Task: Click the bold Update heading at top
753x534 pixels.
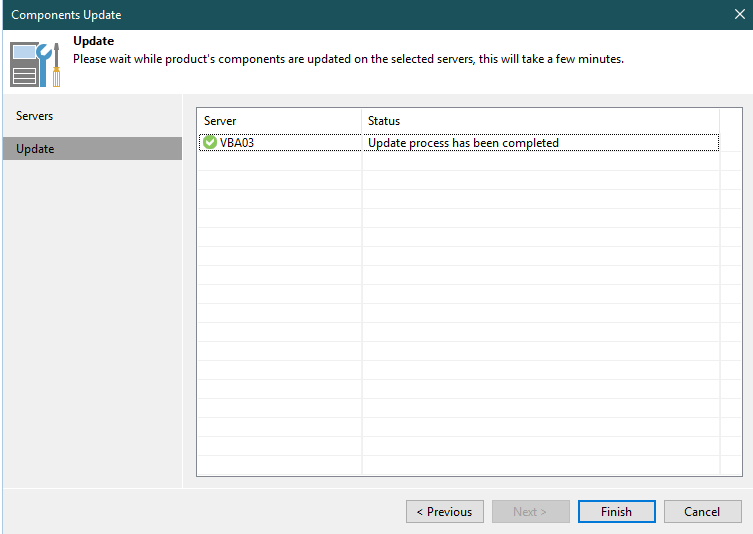Action: (x=94, y=43)
